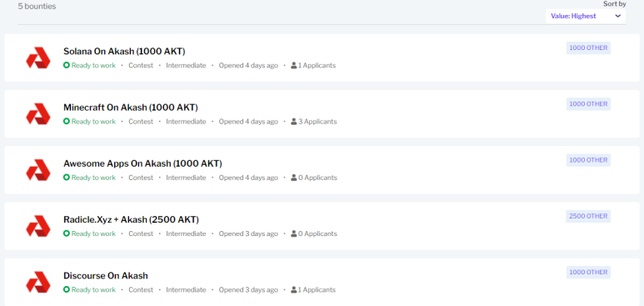Click Akash logo on Radicle.Xyz bounty
644x306 pixels.
[x=38, y=226]
